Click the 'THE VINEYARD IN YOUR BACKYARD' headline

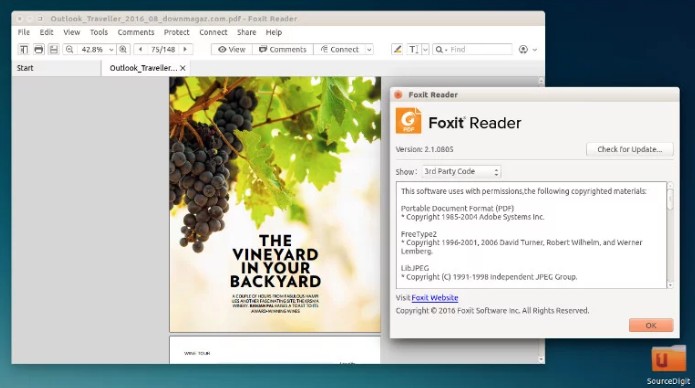tap(275, 261)
